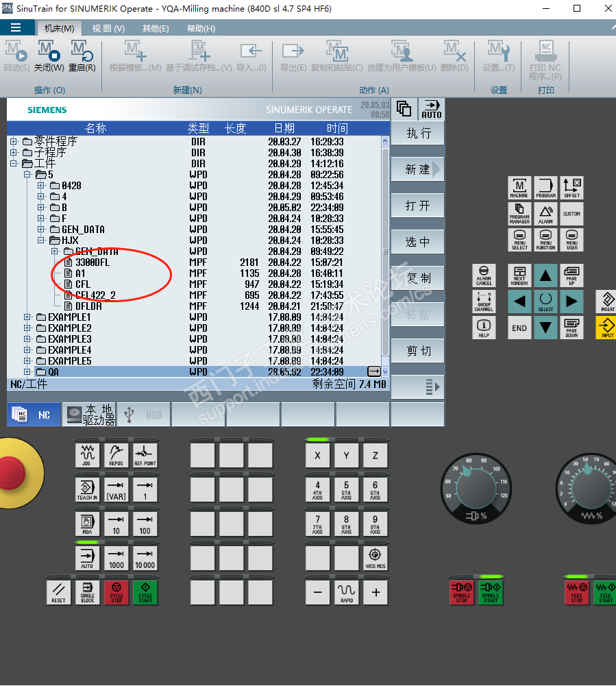Click the 执行 softkey

417,133
